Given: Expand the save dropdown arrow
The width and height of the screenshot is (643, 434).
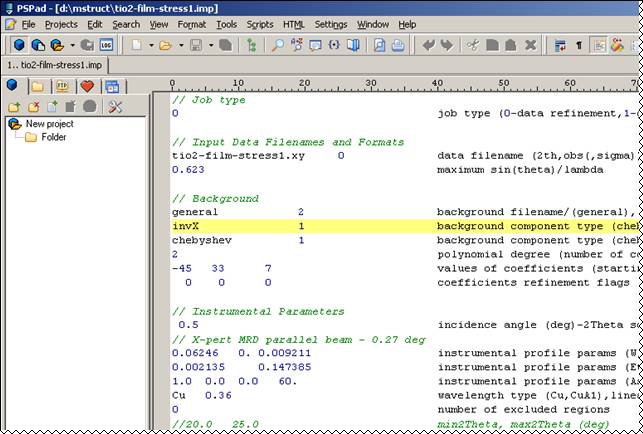Looking at the screenshot, I should [211, 45].
